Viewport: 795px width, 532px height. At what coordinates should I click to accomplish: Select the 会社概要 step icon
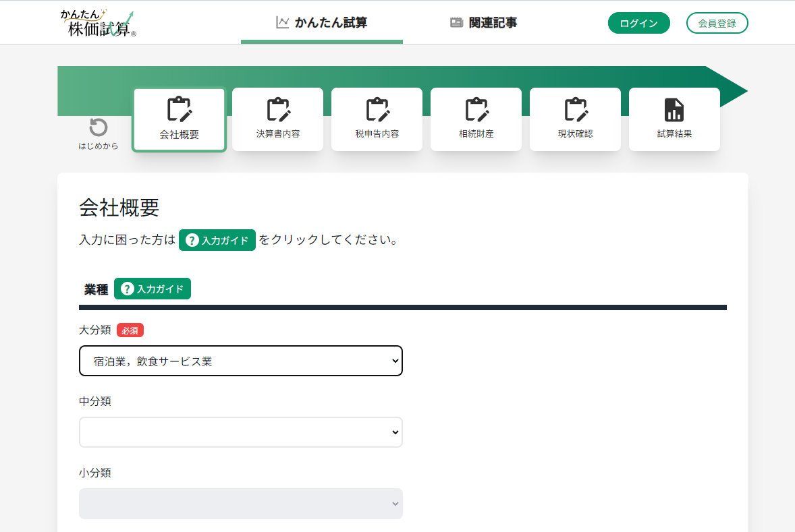pos(180,109)
